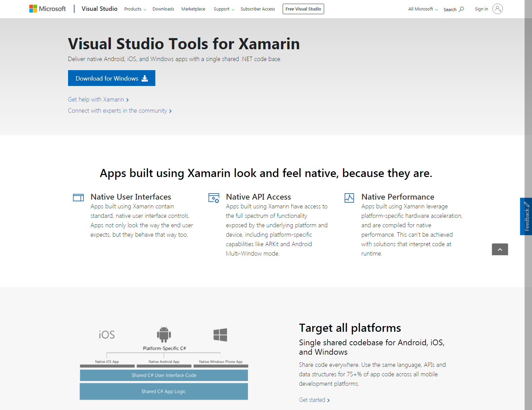Expand the Products dropdown menu
This screenshot has width=532, height=410.
click(135, 9)
